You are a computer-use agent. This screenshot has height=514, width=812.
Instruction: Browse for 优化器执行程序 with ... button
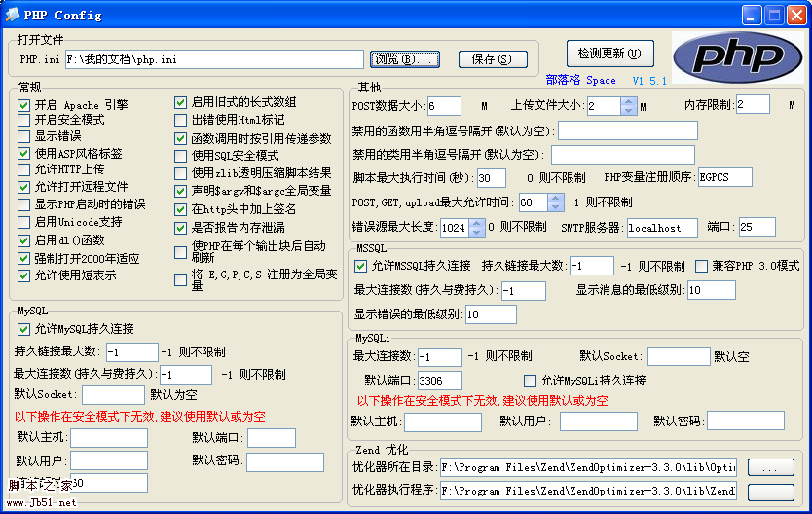tap(770, 492)
